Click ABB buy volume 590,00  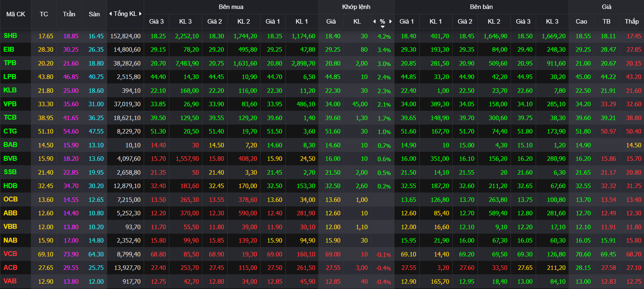tap(248, 213)
